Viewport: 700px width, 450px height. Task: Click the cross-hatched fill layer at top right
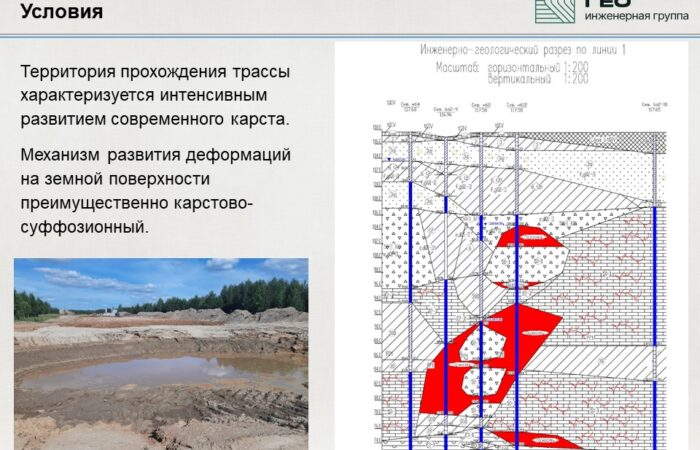(x=597, y=142)
